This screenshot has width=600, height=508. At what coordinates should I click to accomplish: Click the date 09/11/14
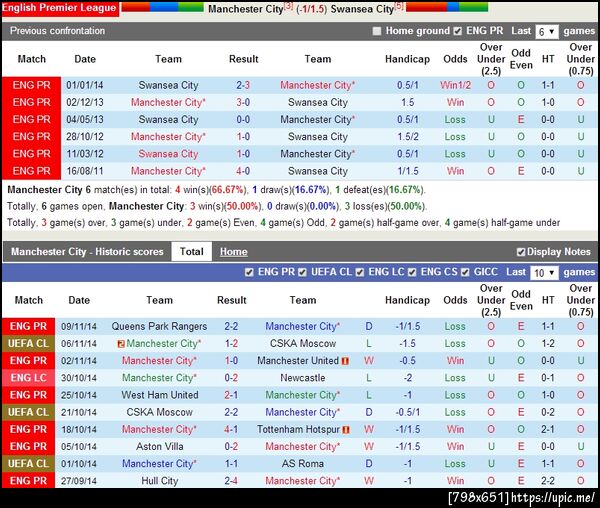[79, 327]
